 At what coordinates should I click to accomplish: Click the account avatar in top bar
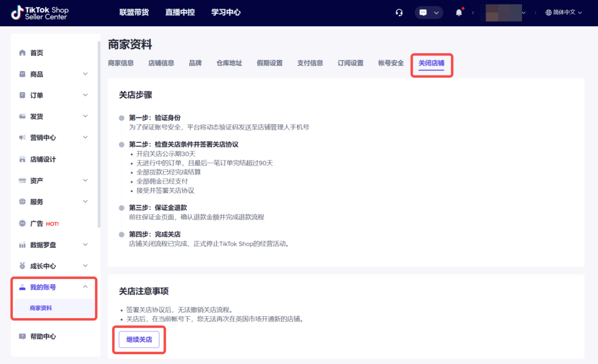tap(502, 12)
